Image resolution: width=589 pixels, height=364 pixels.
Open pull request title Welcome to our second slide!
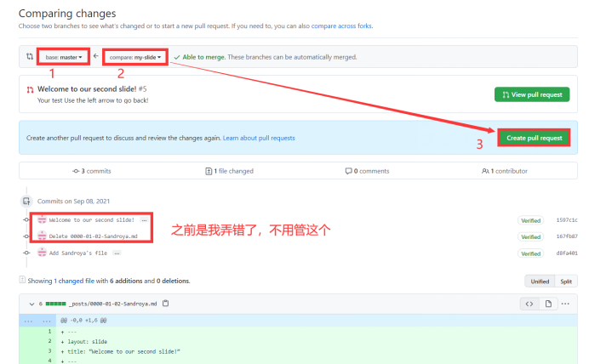(87, 89)
